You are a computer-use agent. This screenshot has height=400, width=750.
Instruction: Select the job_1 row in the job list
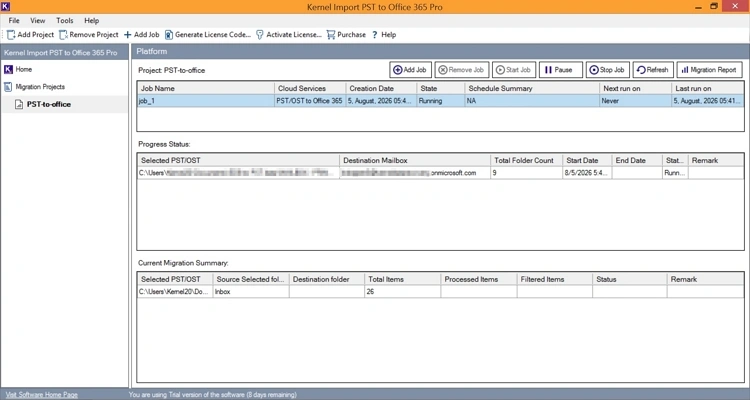(440, 101)
